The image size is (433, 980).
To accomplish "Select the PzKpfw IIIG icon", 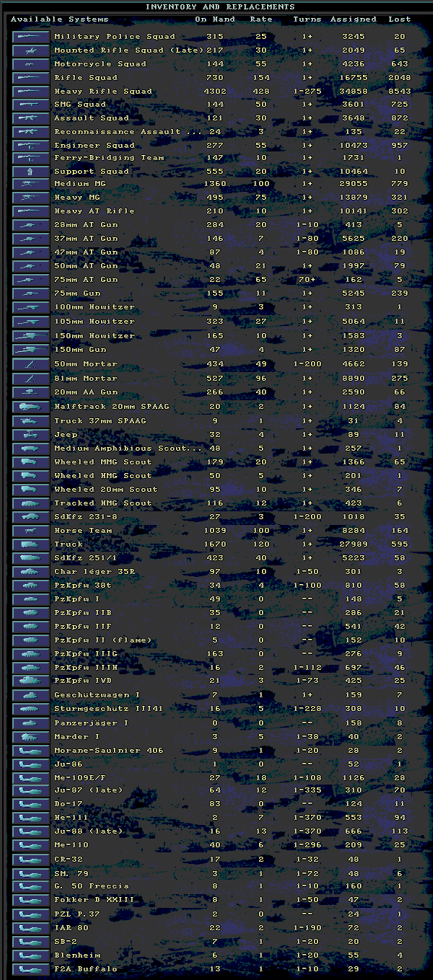I will pyautogui.click(x=30, y=654).
